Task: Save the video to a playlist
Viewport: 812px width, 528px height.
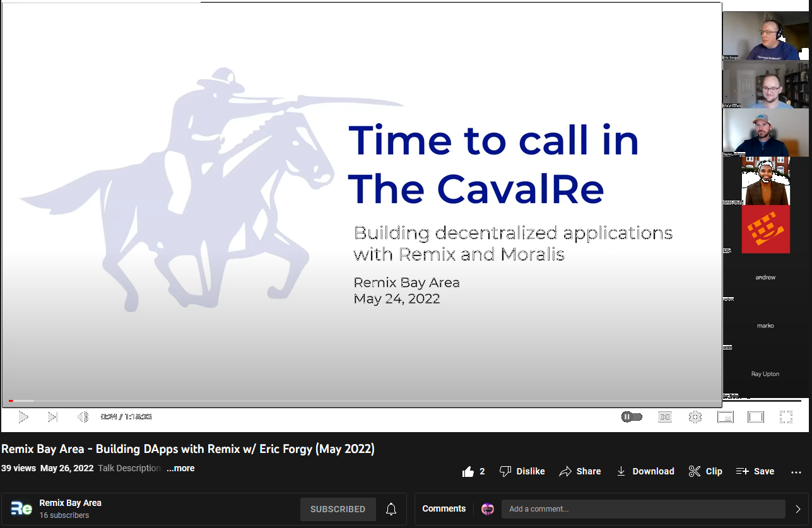Action: point(755,471)
